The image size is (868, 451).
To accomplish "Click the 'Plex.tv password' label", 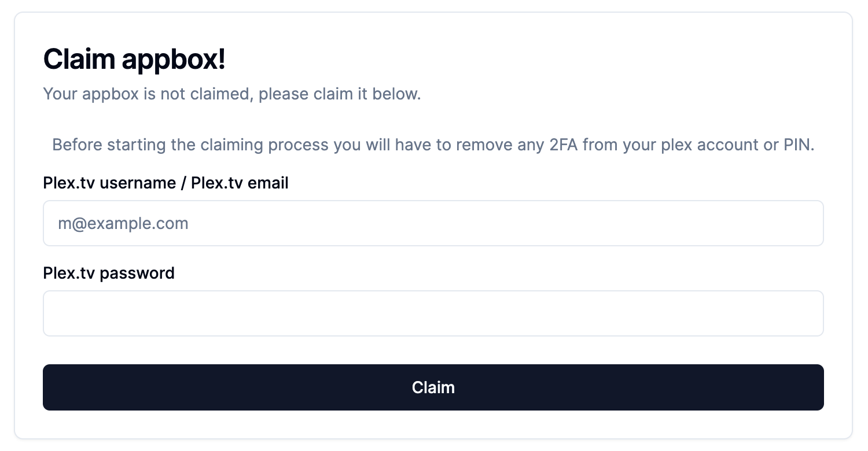I will coord(109,273).
